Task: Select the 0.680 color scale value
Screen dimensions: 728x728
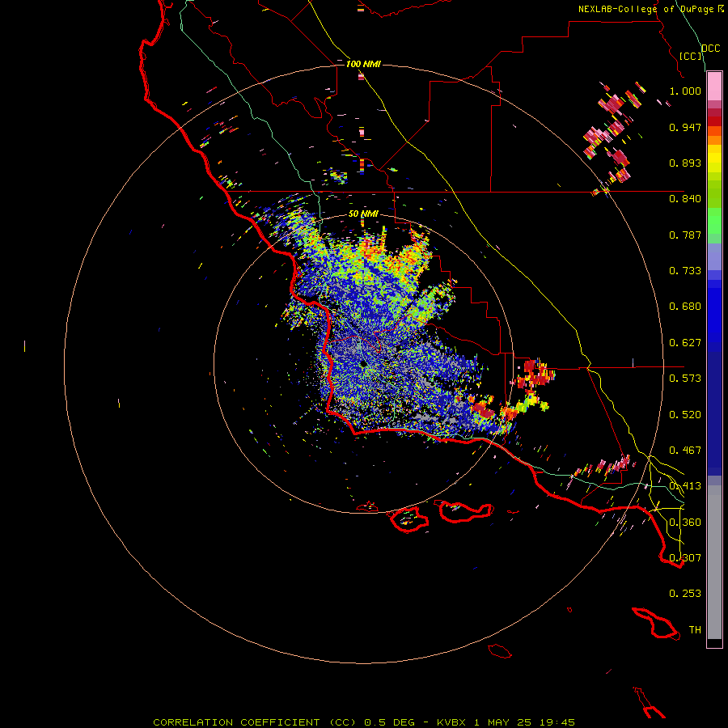Action: [x=685, y=307]
